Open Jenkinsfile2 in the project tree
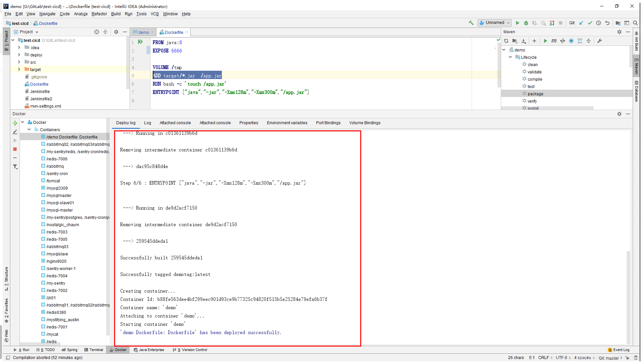 (41, 99)
